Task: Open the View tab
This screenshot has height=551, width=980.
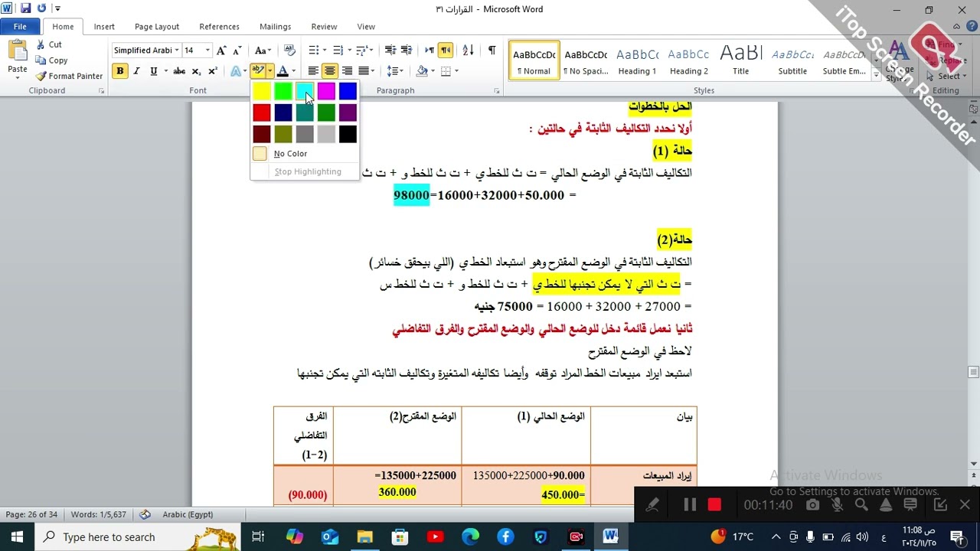Action: (x=366, y=27)
